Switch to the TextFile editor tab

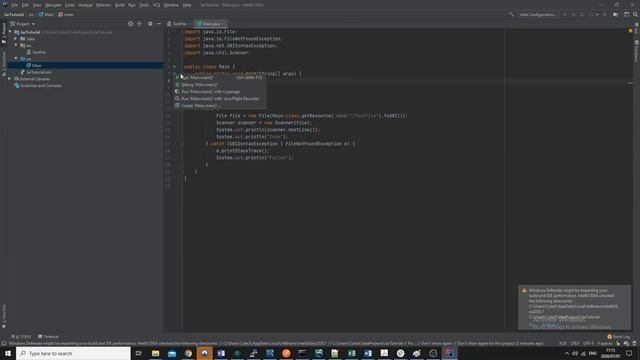[179, 24]
